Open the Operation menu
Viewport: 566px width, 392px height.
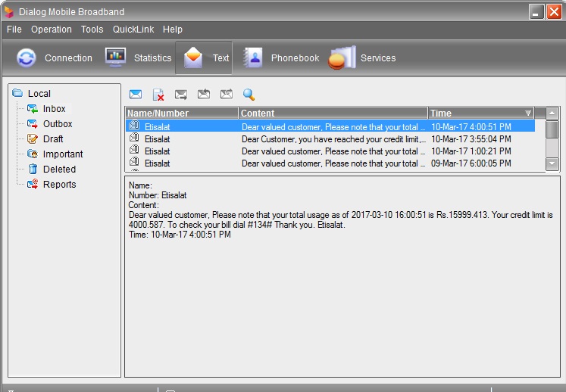(52, 30)
